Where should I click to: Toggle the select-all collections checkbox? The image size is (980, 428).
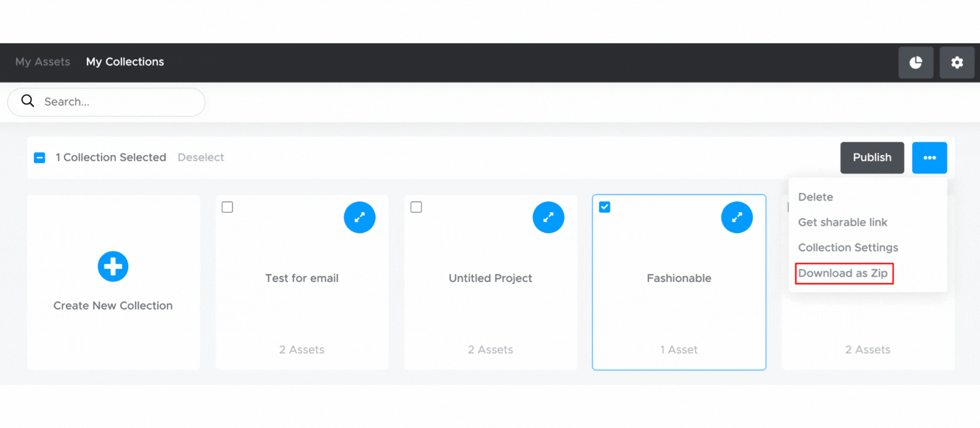point(39,157)
